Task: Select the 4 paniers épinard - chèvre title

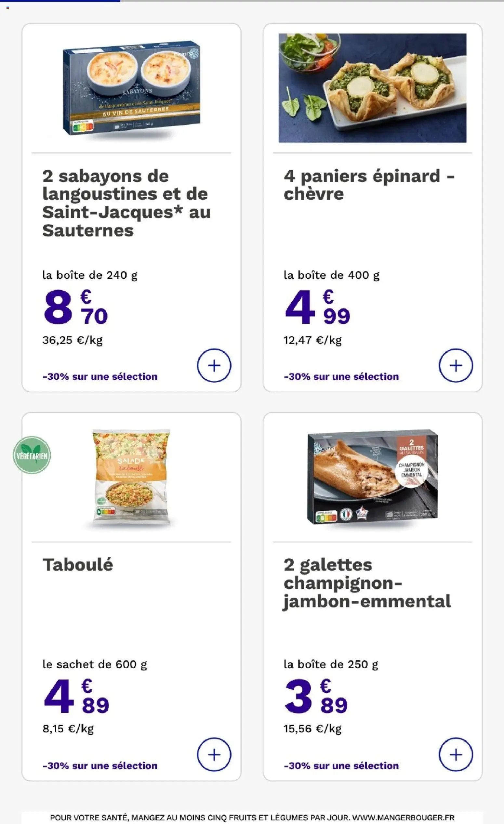Action: pos(369,185)
